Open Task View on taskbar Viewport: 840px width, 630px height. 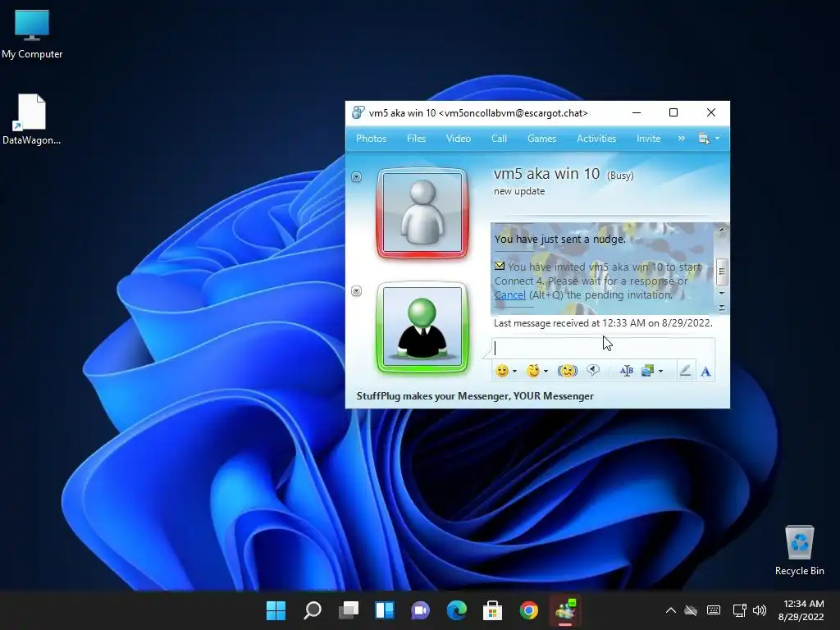[x=348, y=610]
